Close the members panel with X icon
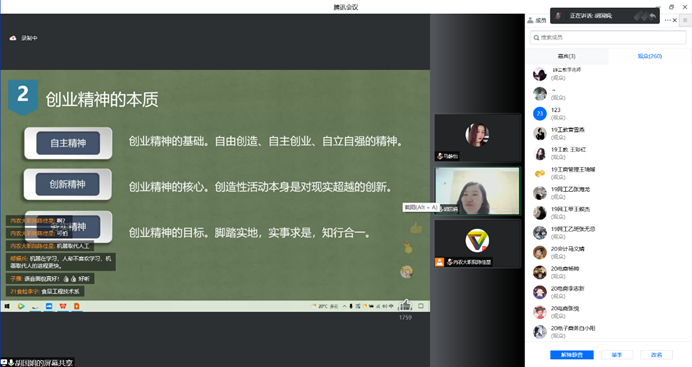This screenshot has width=692, height=367. point(675,20)
